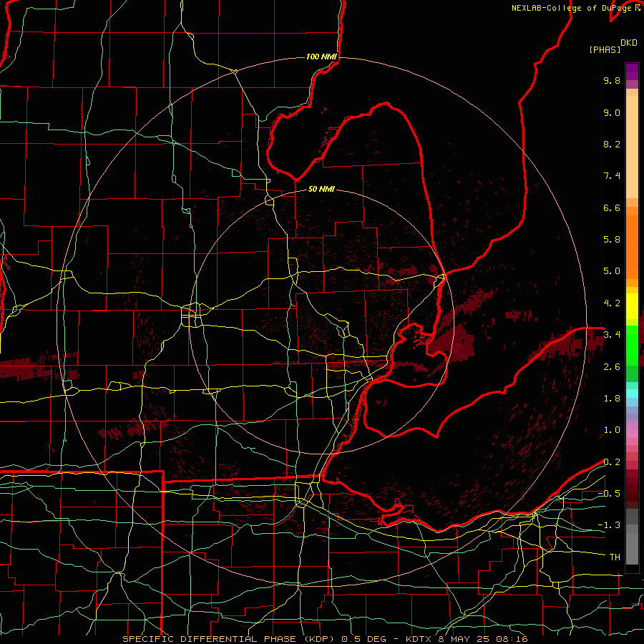Viewport: 644px width, 644px height.
Task: Click the 0.2 scale value
Action: [x=612, y=462]
